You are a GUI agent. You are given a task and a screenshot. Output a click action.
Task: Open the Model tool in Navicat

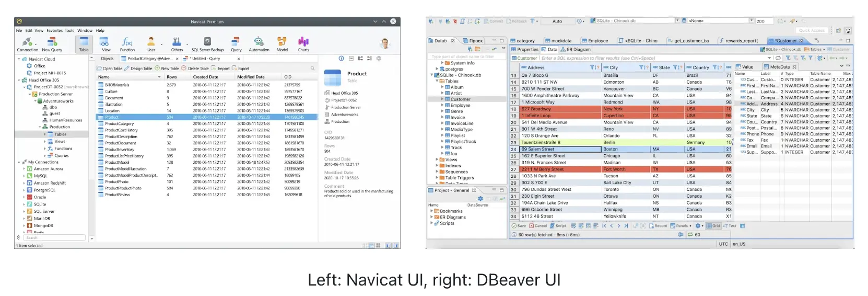click(282, 43)
